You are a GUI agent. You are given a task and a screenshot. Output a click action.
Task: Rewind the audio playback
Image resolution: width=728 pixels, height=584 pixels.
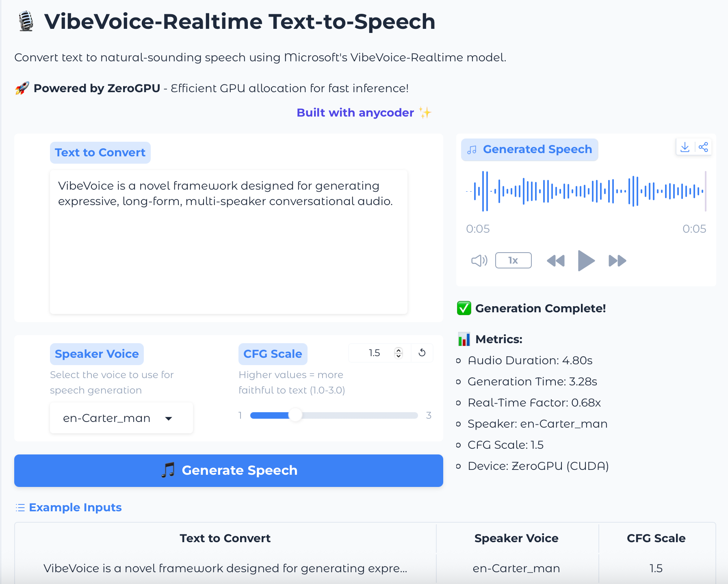click(556, 260)
